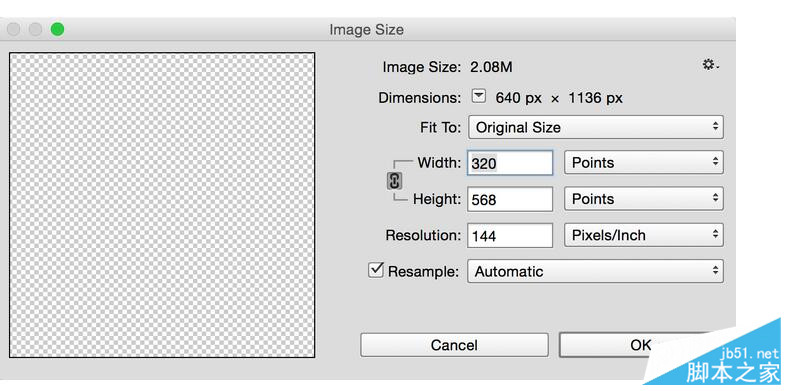Click the green zoom window button
This screenshot has height=391, width=787.
point(57,30)
